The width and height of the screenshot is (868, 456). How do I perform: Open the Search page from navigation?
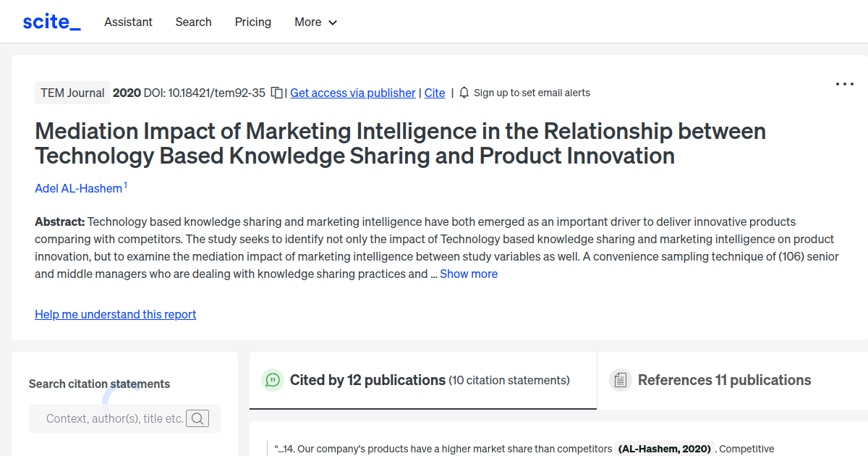point(193,22)
